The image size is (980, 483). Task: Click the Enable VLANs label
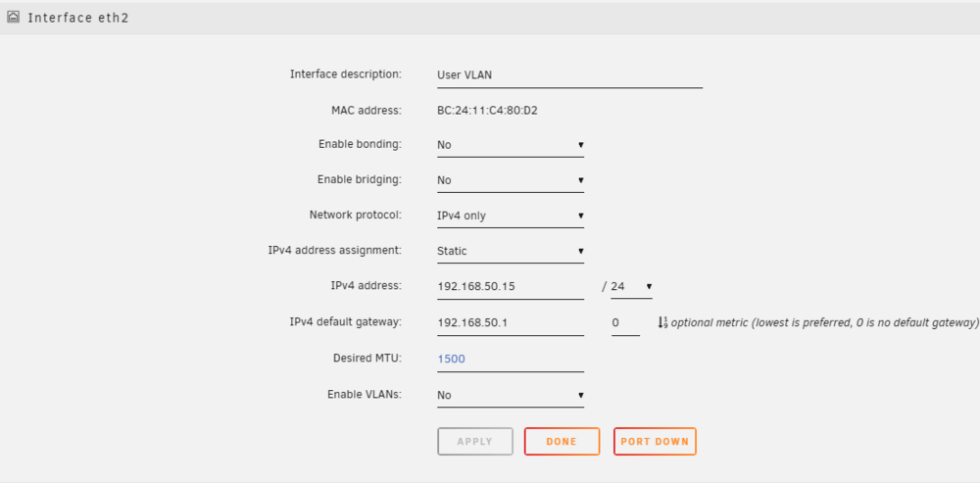365,395
